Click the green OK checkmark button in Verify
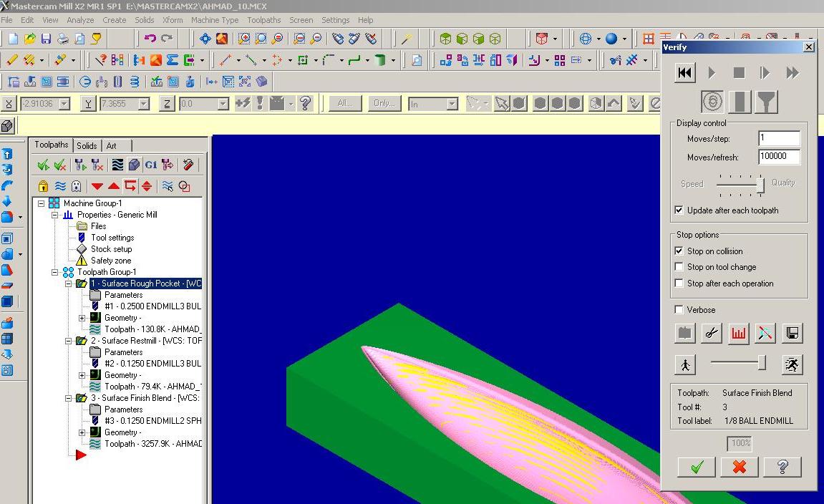This screenshot has height=504, width=824. pos(697,467)
